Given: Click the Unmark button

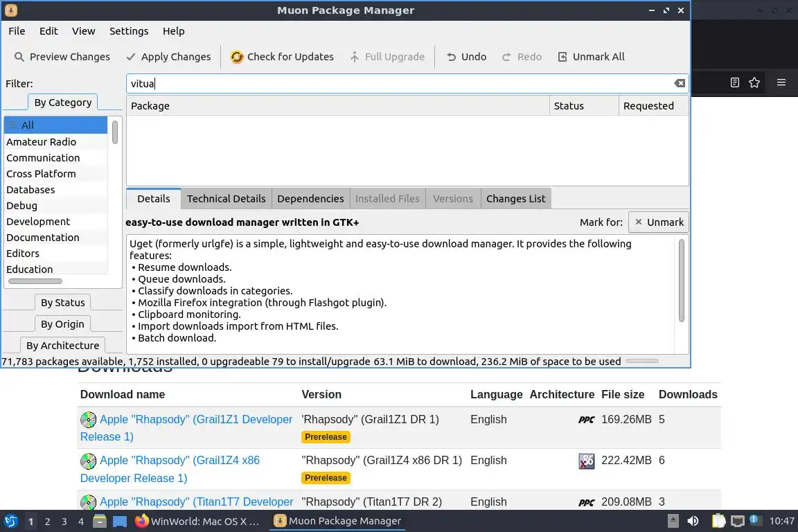Looking at the screenshot, I should [659, 222].
